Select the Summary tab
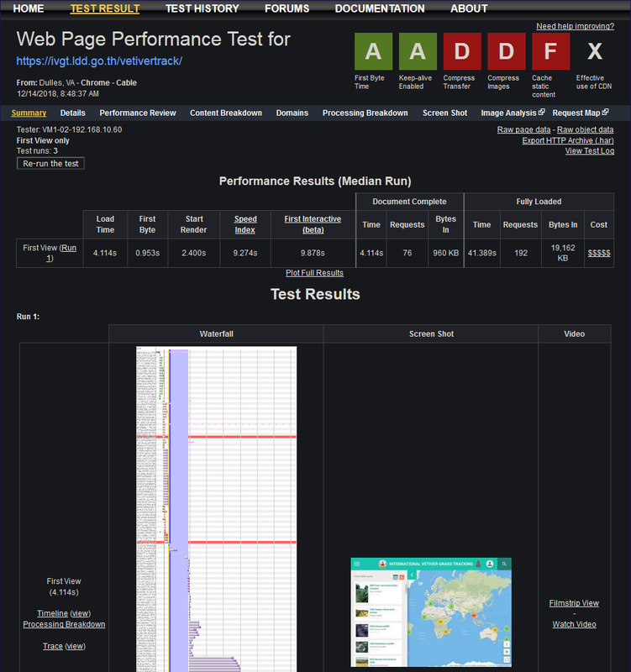Screen dimensions: 631x672 point(29,113)
